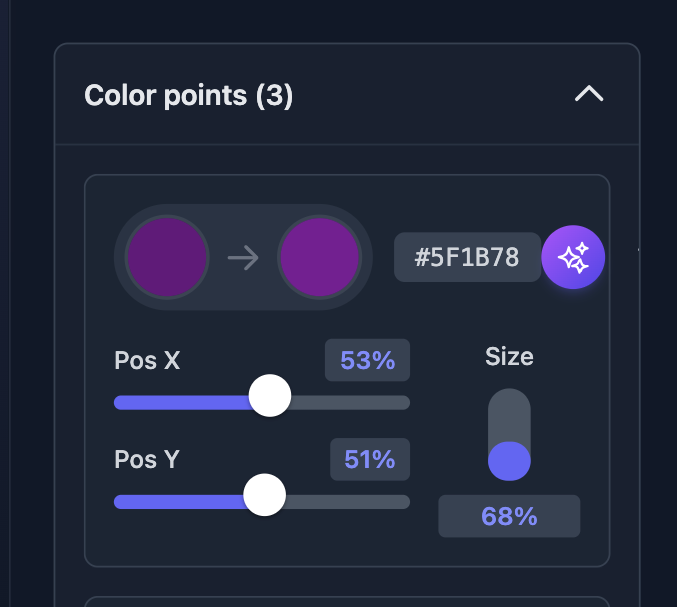Click the Size vertical slider knob
Image resolution: width=677 pixels, height=607 pixels.
pyautogui.click(x=509, y=460)
